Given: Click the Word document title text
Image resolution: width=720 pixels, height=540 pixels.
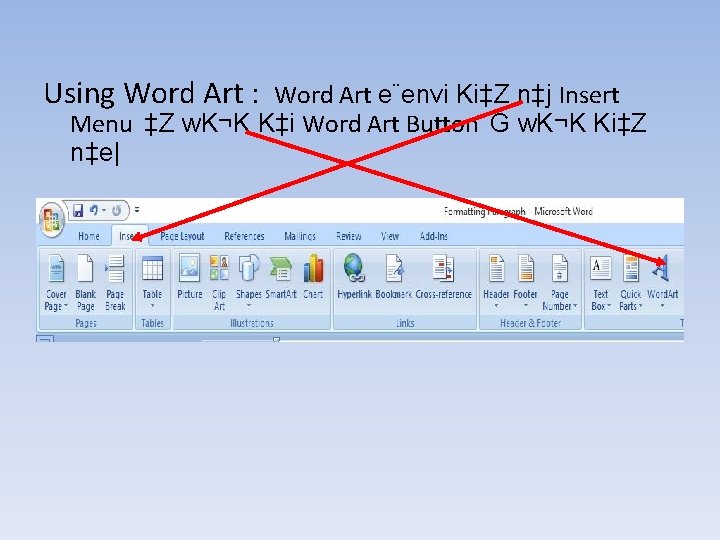Looking at the screenshot, I should point(518,211).
